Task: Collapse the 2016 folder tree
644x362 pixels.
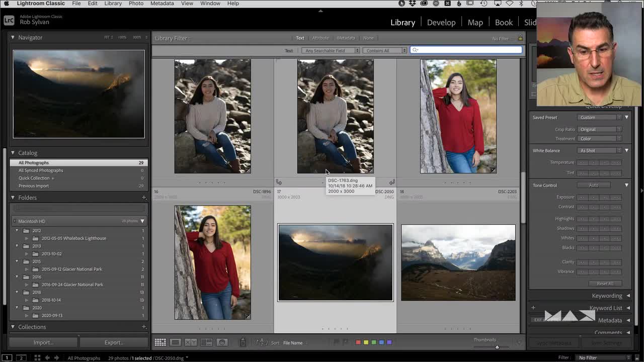Action: tap(17, 277)
